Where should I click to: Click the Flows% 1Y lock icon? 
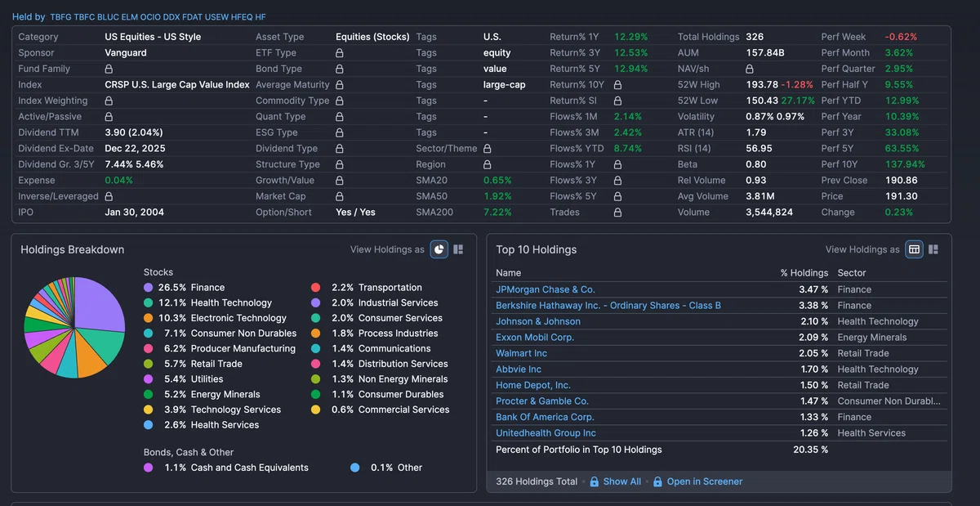618,164
